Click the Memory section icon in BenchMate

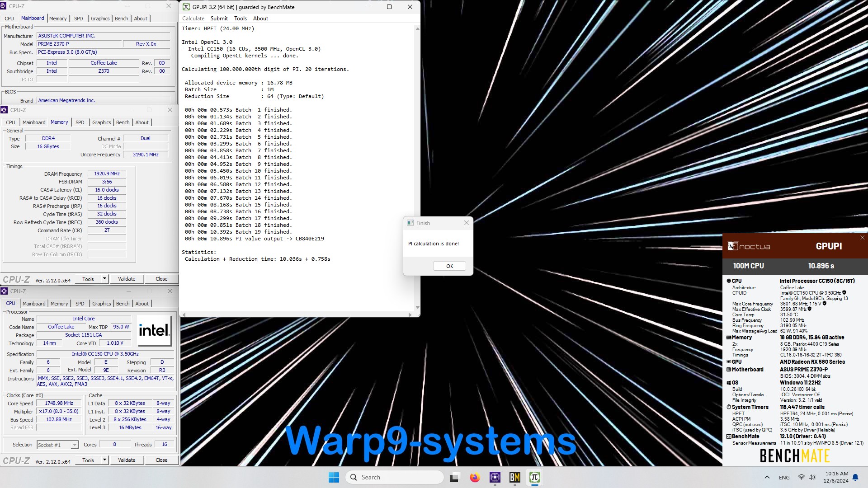click(729, 338)
